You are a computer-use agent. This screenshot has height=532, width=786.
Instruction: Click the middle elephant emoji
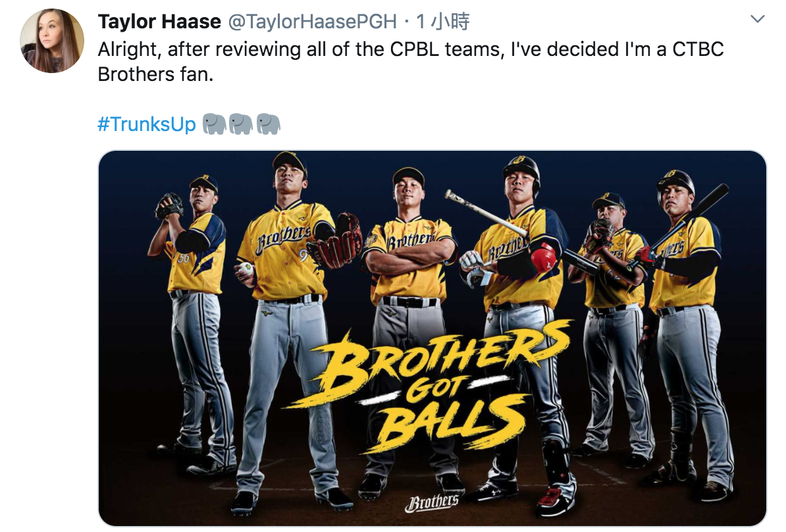tap(241, 124)
